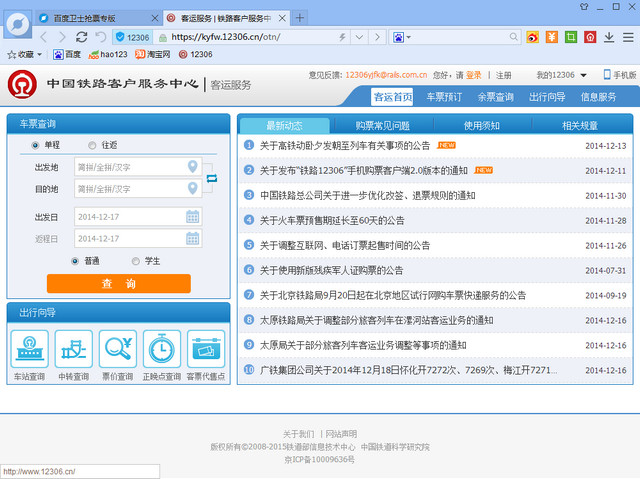Screen dimensions: 640x479
Task: Select the 往返 round-trip radio button
Action: coord(92,145)
